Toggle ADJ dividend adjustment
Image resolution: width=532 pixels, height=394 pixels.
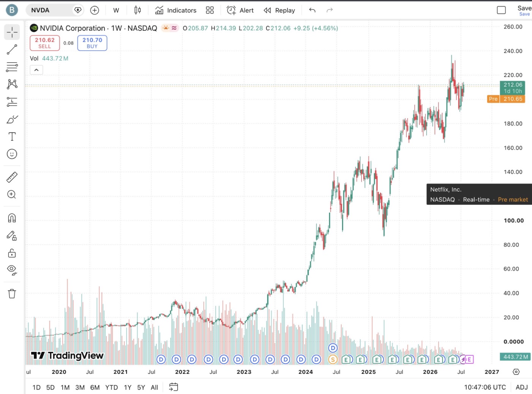pyautogui.click(x=522, y=388)
